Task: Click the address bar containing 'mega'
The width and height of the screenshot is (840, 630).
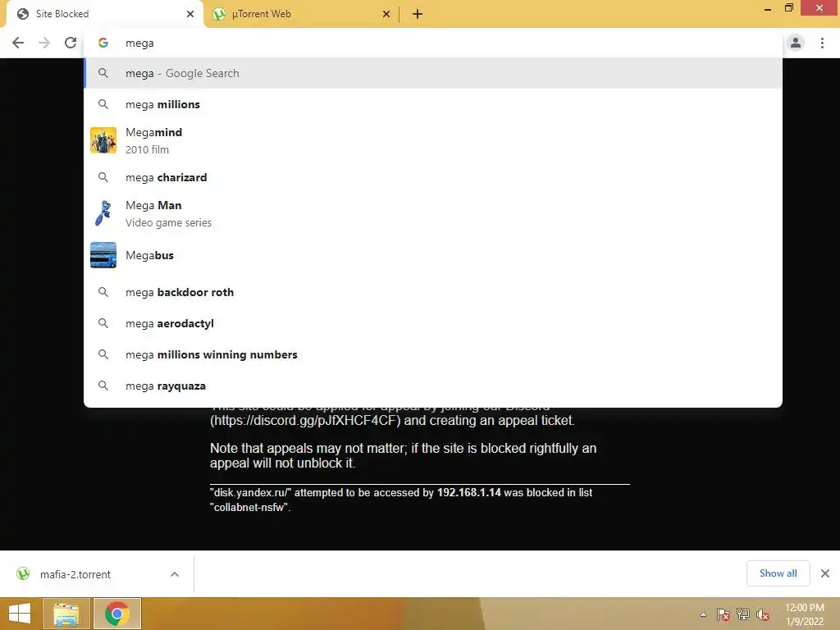Action: pyautogui.click(x=433, y=43)
